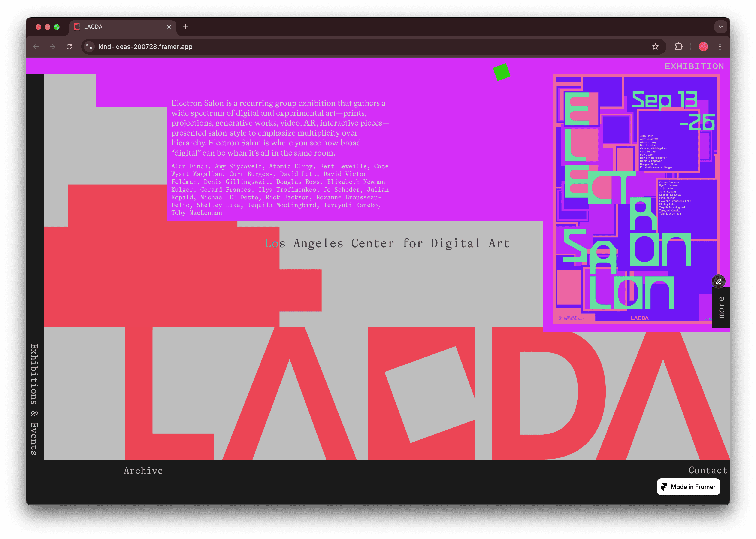Reload the page with refresh icon
756x539 pixels.
click(69, 47)
